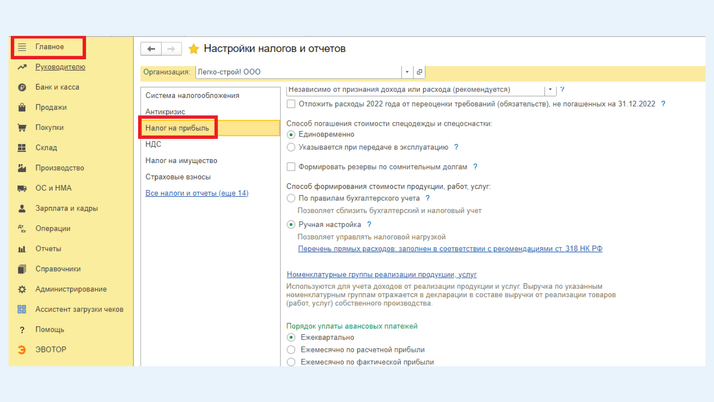
Task: Open Перечень прямых расходов link
Action: point(450,249)
